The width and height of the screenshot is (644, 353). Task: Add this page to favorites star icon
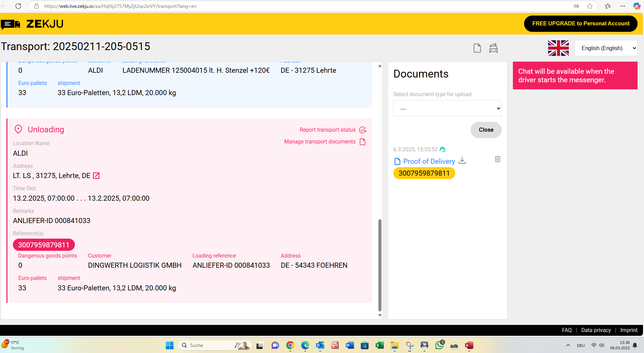coord(590,6)
